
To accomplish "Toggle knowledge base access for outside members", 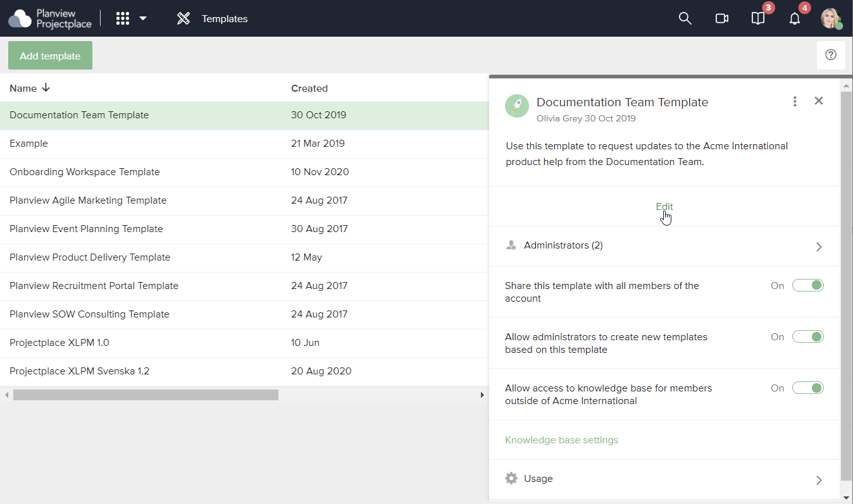I will pos(808,388).
